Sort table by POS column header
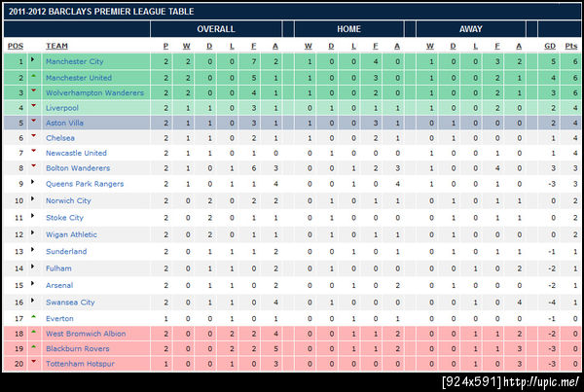The height and width of the screenshot is (392, 584). [16, 46]
